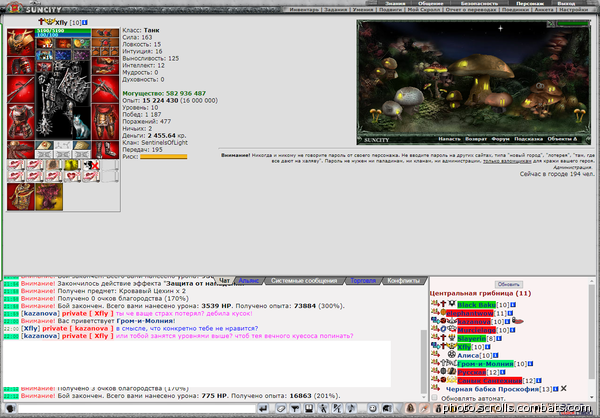Click the Могущество: 582 936 487 value

coord(164,93)
